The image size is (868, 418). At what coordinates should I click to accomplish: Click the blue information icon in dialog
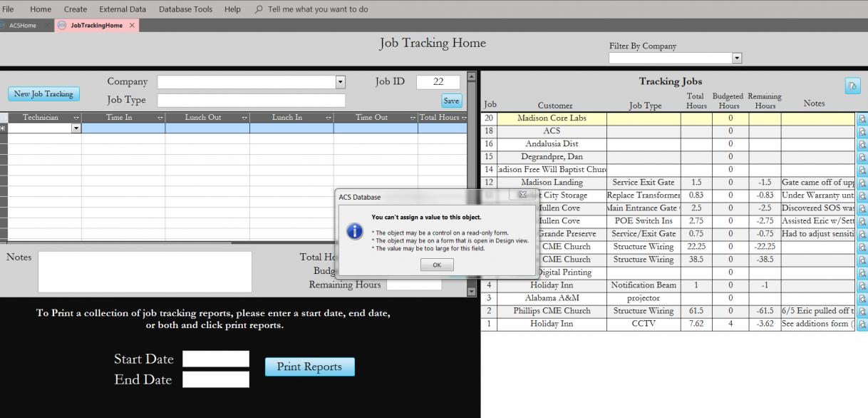tap(355, 231)
